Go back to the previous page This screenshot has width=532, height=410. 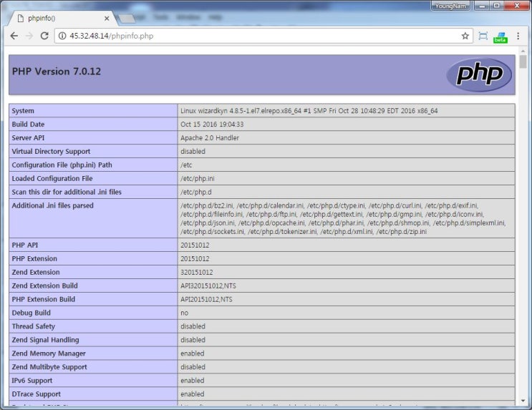(14, 36)
